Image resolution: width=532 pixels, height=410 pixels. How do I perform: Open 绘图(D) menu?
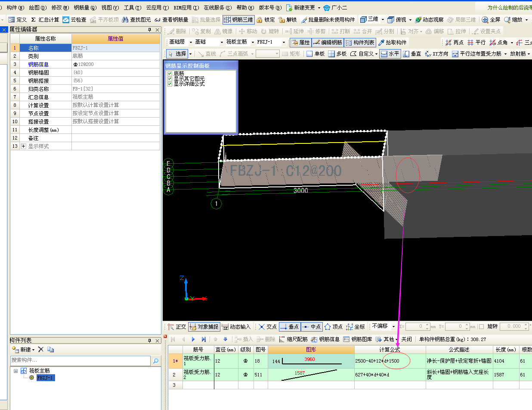click(x=38, y=8)
